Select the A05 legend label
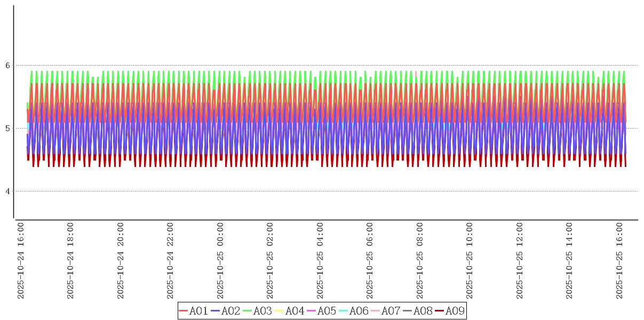Viewport: 644px width, 320px height. [327, 311]
